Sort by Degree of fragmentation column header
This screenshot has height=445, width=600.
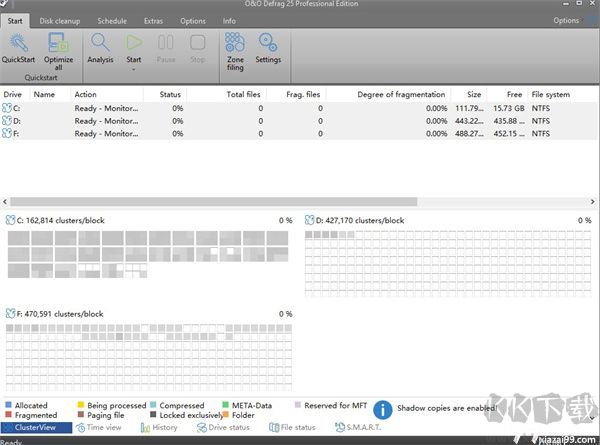[386, 95]
